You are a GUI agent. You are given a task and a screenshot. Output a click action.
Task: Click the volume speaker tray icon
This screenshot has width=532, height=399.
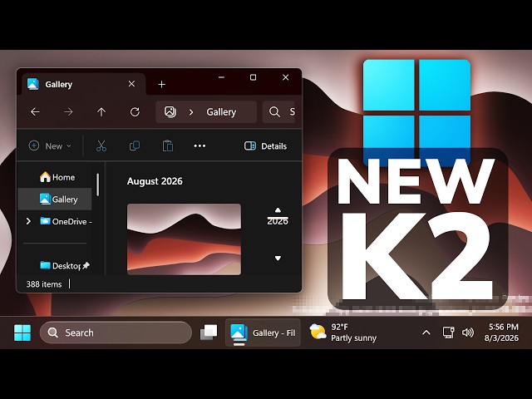468,332
